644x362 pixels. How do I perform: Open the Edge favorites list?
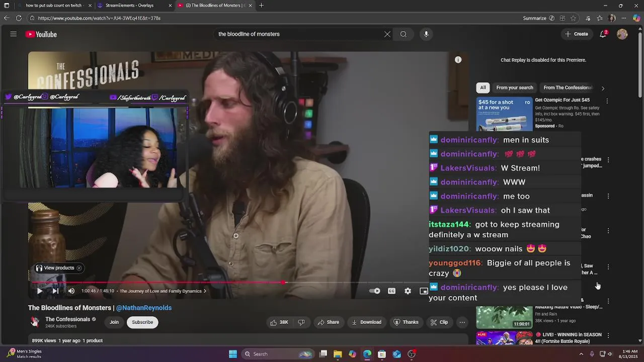coord(600,18)
